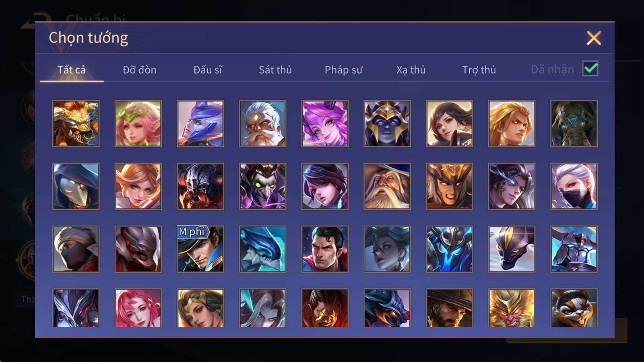Choose the hero marked "M phí"

coord(200,249)
